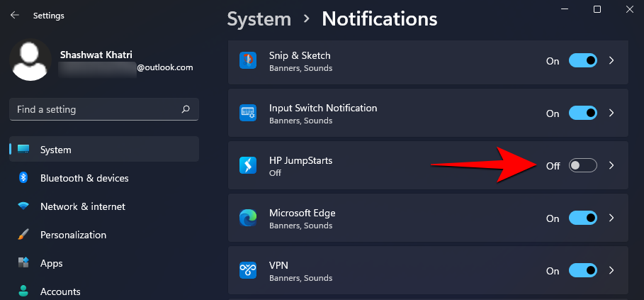
Task: Click the HP JumpStarts app icon
Action: (248, 166)
